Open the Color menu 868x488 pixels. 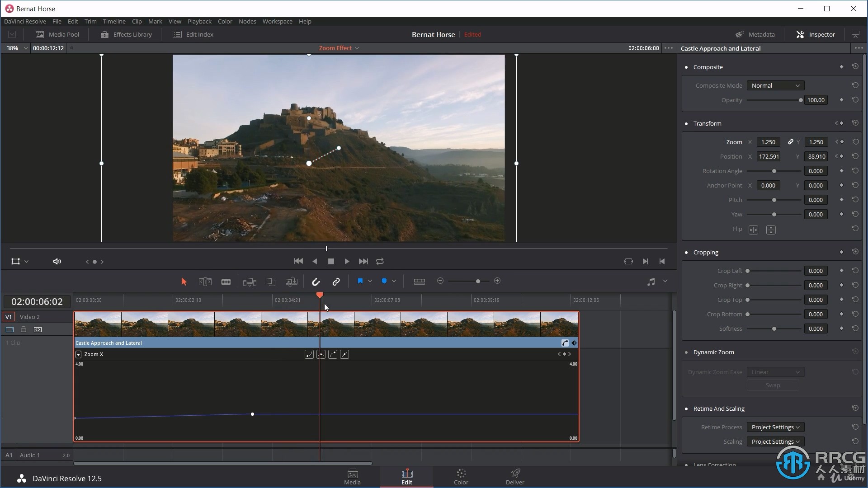(x=225, y=21)
